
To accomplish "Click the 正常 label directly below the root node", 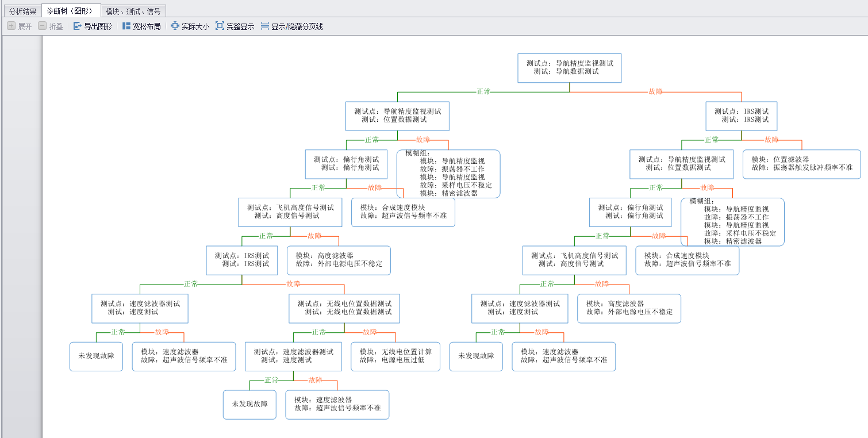I will [x=483, y=91].
